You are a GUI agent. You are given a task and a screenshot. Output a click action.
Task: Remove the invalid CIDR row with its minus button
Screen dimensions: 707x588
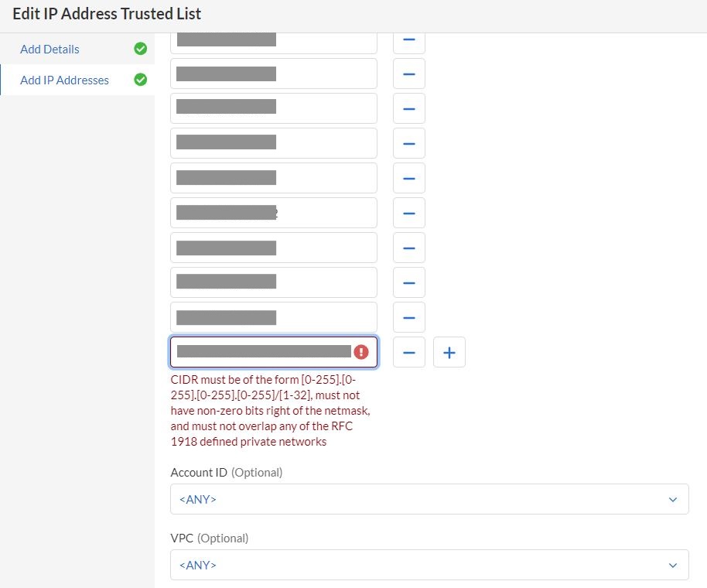[409, 352]
